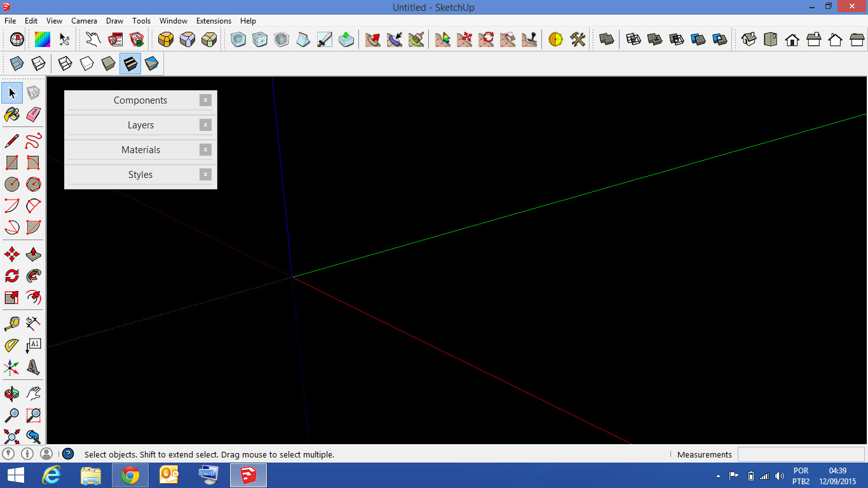Viewport: 868px width, 488px height.
Task: Activate the Push/Pull tool
Action: (34, 255)
